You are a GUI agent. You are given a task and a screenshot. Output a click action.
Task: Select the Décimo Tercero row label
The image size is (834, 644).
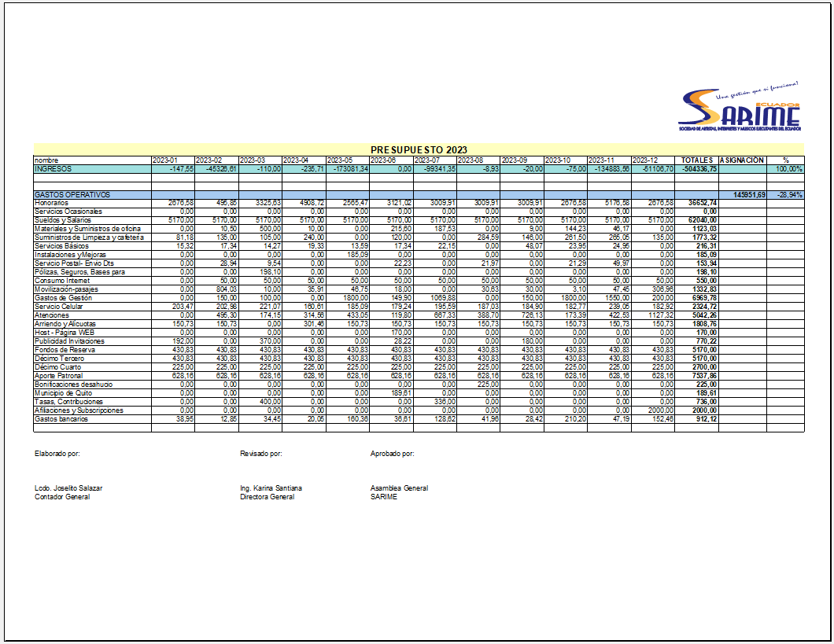coord(60,358)
